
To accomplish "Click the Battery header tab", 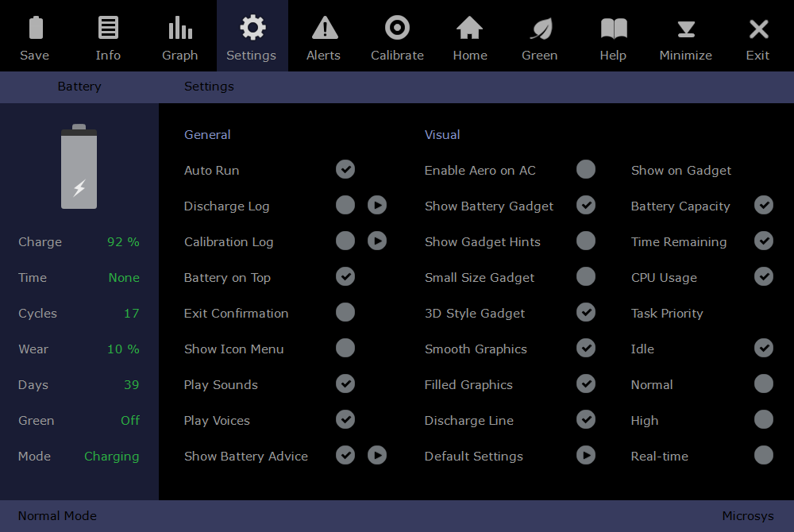I will [x=79, y=87].
